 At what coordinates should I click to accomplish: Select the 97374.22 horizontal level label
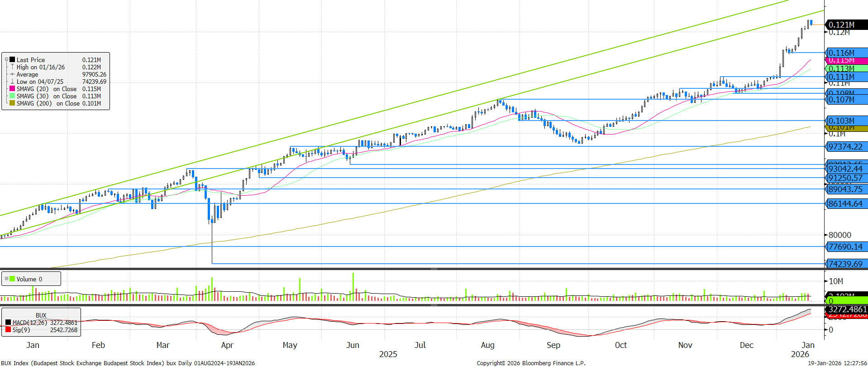pyautogui.click(x=845, y=146)
